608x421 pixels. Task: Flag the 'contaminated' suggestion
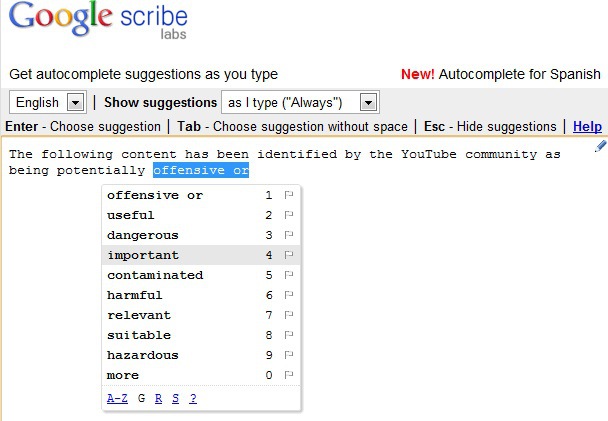click(x=288, y=275)
